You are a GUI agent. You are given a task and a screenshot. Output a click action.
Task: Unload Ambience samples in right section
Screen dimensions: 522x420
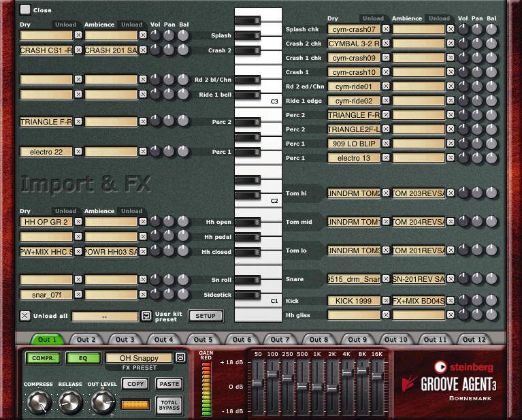point(439,18)
